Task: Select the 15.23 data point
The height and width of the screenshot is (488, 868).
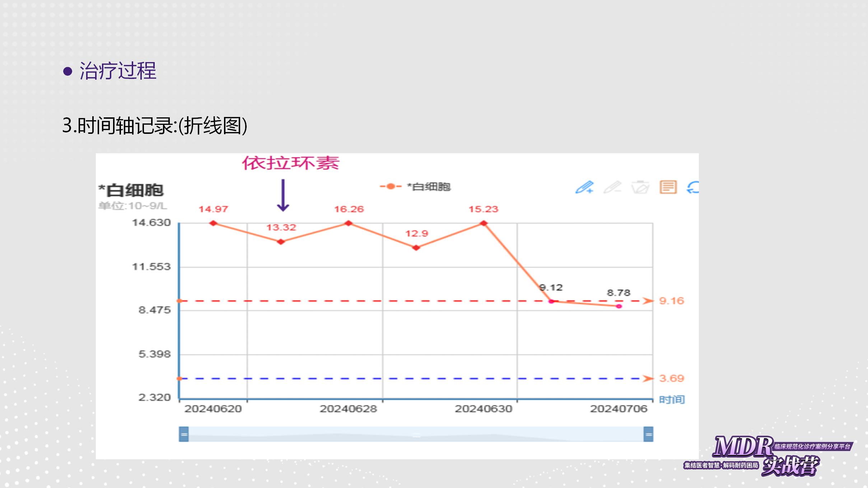Action: tap(484, 223)
